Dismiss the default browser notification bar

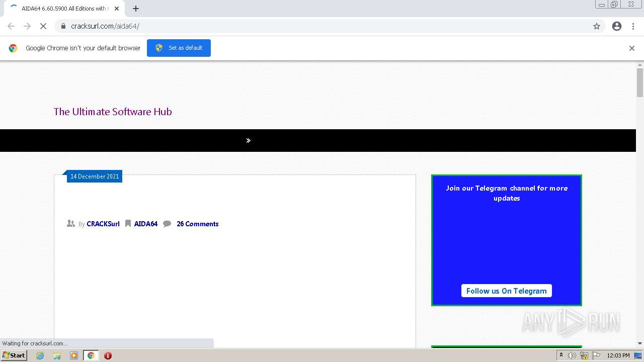[x=632, y=48]
